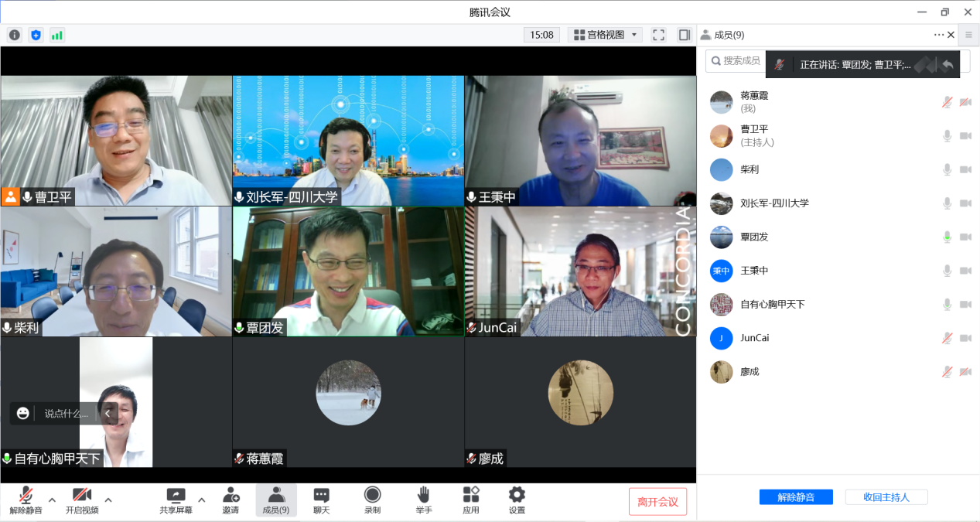This screenshot has height=522, width=980.
Task: Open the 宫格视图 layout dropdown
Action: 605,35
